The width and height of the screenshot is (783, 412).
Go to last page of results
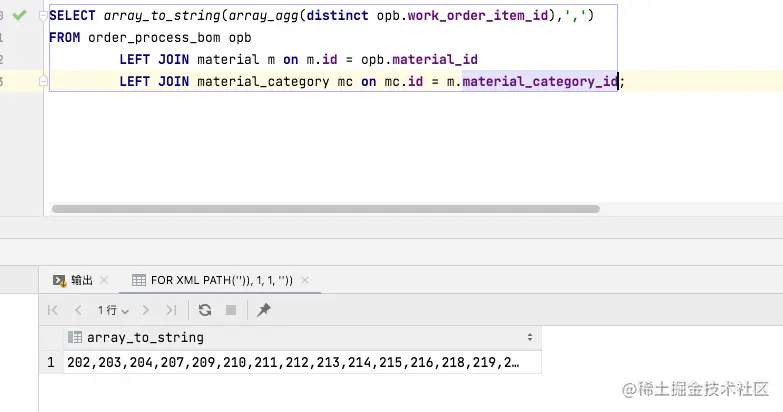pyautogui.click(x=171, y=310)
